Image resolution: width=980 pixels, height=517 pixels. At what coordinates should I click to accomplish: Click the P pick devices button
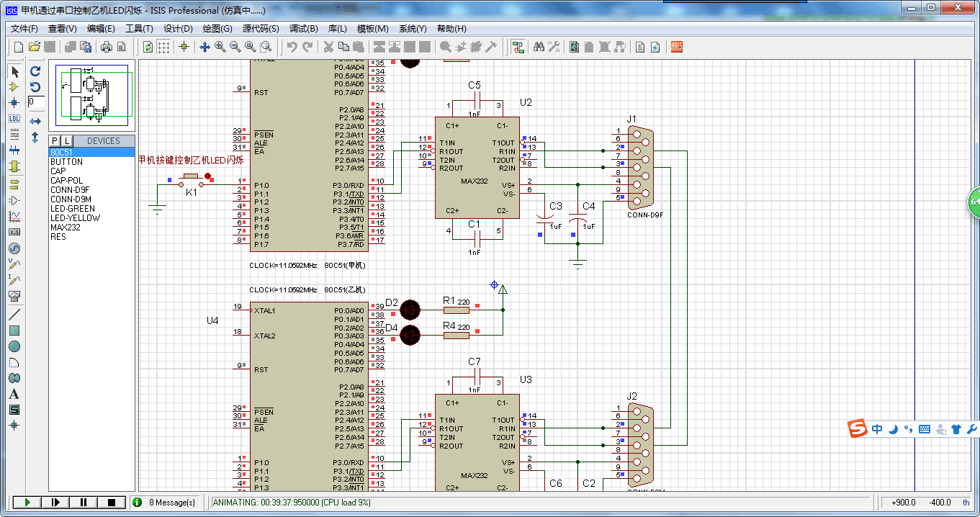click(55, 140)
